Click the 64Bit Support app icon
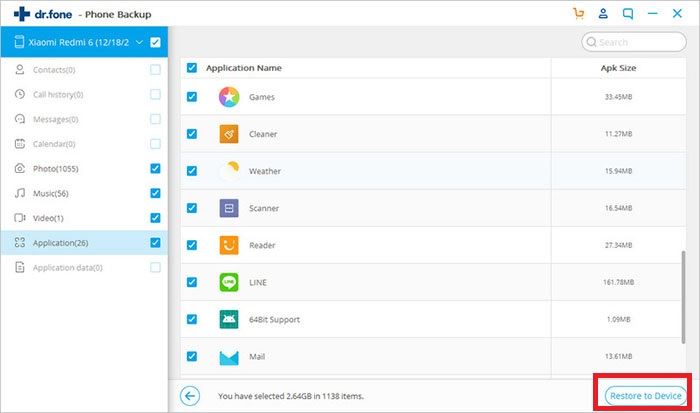This screenshot has width=700, height=413. [229, 319]
